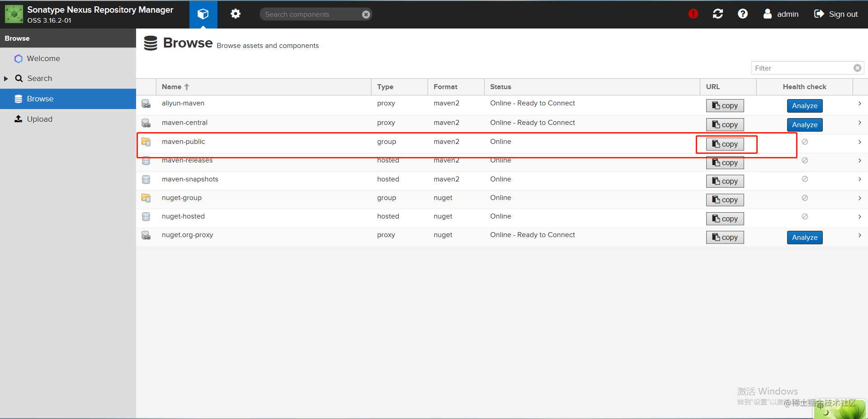Copy the maven-public URL

725,144
